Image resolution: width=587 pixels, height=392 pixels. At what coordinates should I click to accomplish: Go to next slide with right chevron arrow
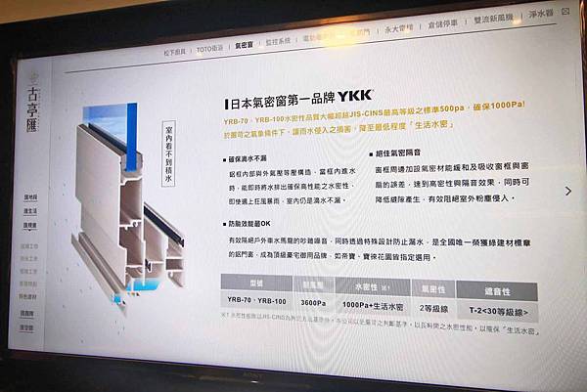(x=568, y=192)
